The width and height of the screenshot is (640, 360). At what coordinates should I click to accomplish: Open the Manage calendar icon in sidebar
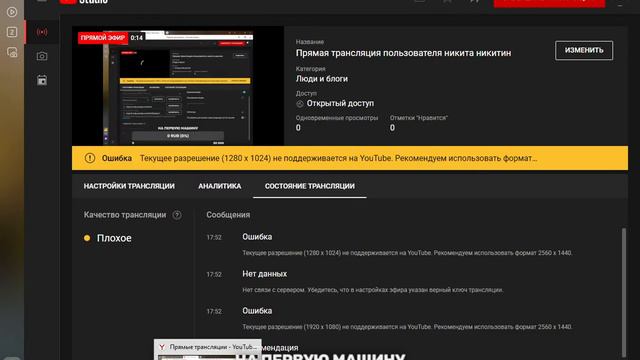42,80
